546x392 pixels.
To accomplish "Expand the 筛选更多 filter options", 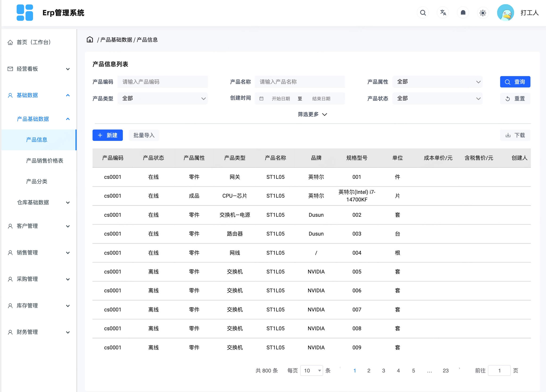I will pos(312,114).
